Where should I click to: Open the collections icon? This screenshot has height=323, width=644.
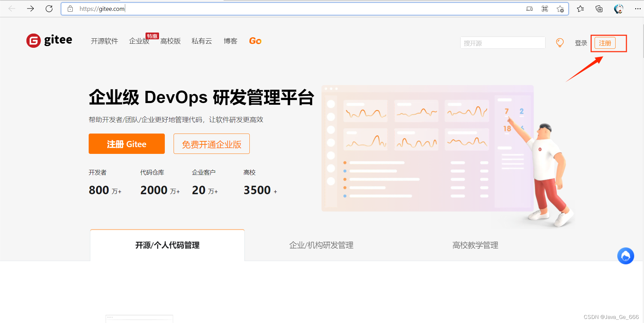tap(599, 9)
